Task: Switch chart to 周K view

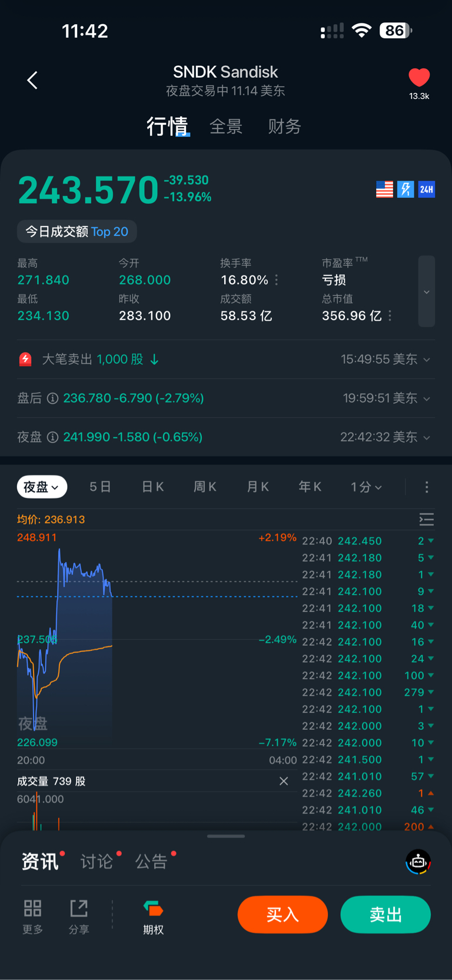Action: 205,487
